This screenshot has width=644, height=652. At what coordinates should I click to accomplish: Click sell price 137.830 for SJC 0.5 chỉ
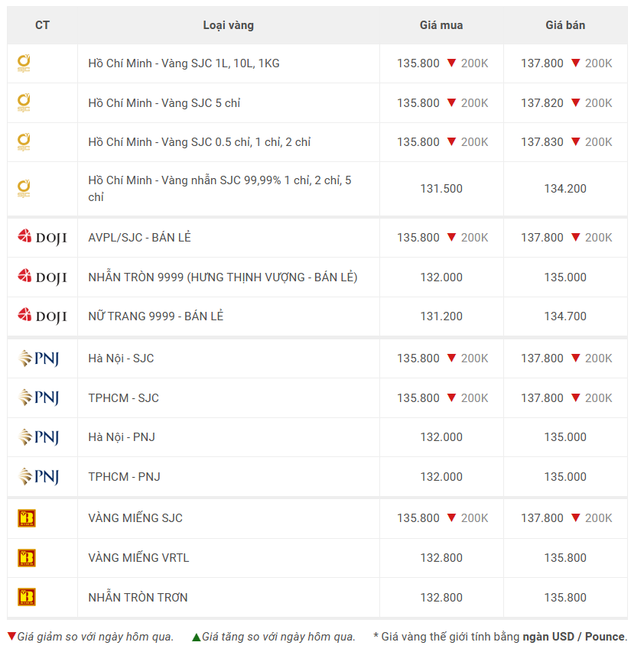coord(542,142)
